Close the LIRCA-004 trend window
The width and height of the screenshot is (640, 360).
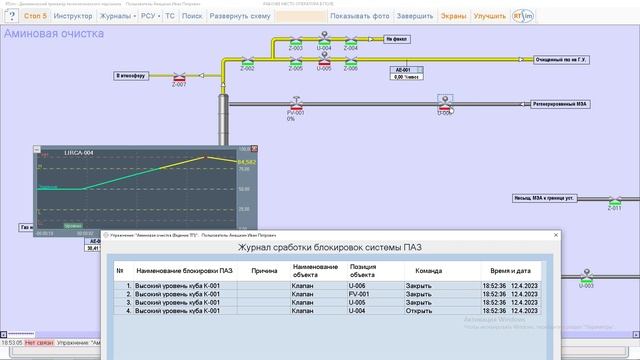coord(254,149)
